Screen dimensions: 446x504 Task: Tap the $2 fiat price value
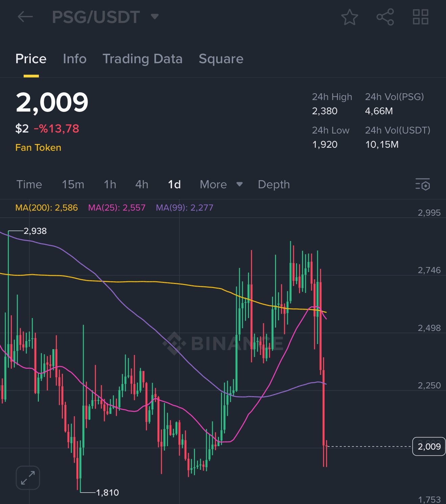pos(22,129)
